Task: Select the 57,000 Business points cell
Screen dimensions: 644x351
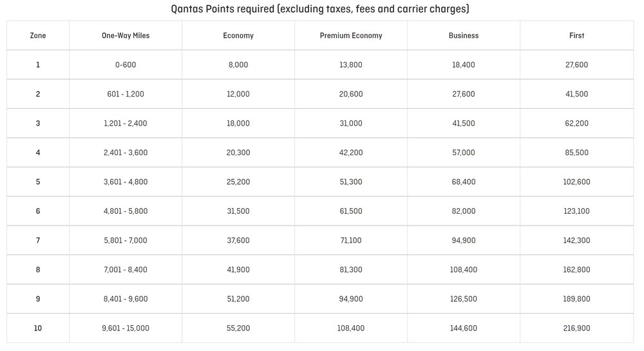Action: point(464,153)
